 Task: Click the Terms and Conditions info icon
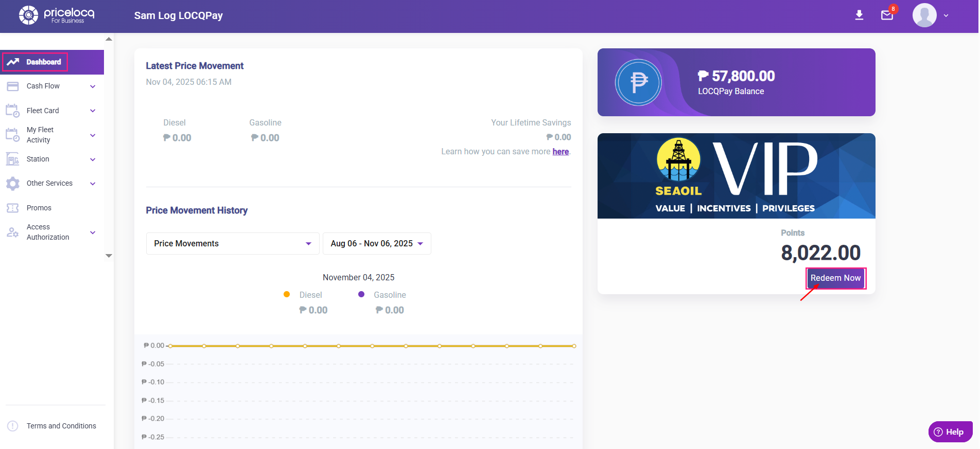click(13, 426)
